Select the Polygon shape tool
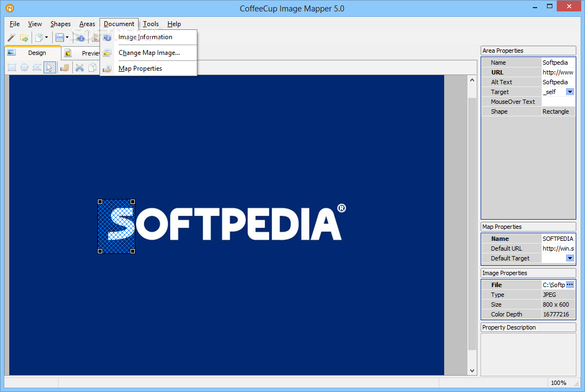This screenshot has width=585, height=392. coord(36,67)
